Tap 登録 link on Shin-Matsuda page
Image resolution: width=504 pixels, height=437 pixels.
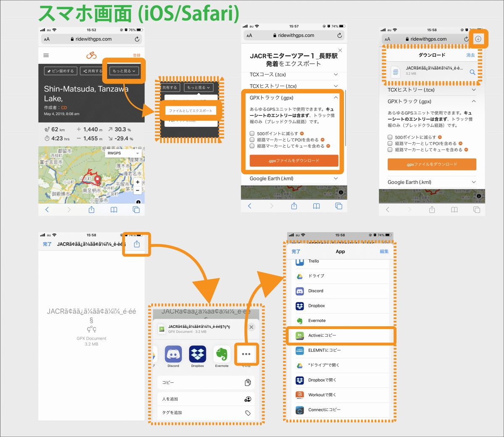point(137,55)
